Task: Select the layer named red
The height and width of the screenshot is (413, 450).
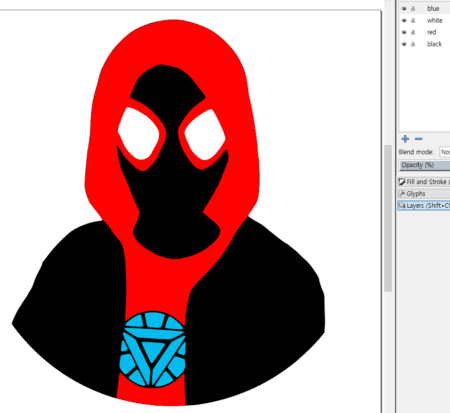Action: [431, 32]
